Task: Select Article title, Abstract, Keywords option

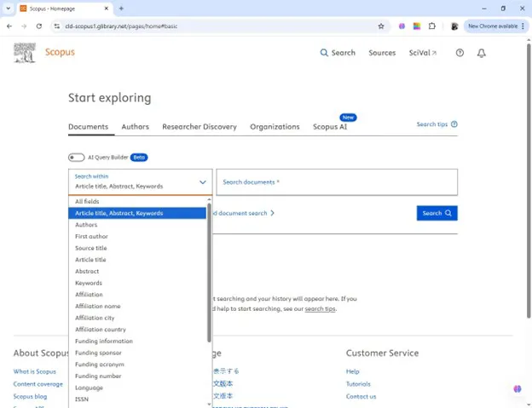Action: click(137, 213)
